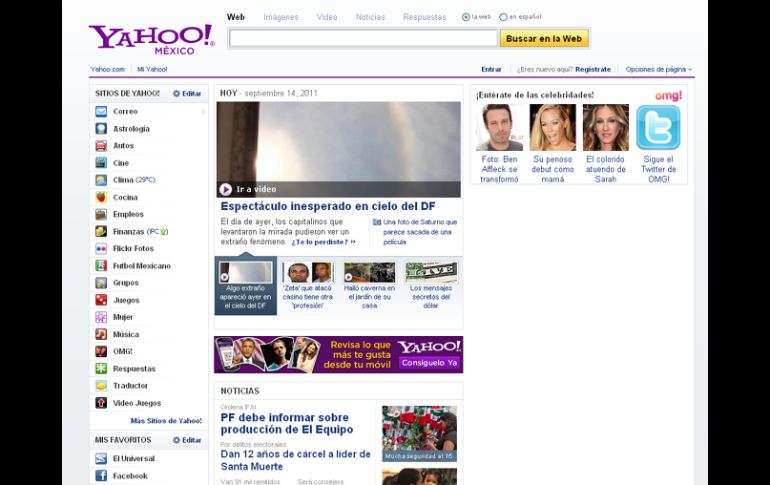The height and width of the screenshot is (485, 770).
Task: Select the 'la web' radio button
Action: (466, 17)
